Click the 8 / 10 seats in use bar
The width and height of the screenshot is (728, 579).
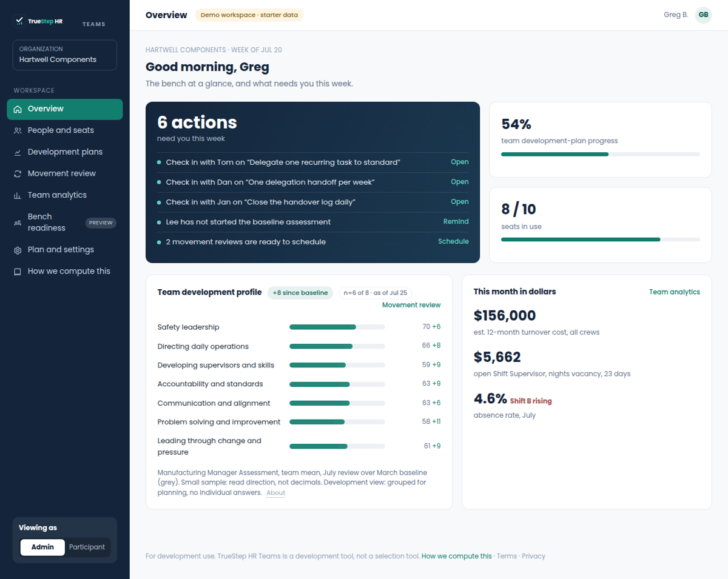click(x=600, y=239)
